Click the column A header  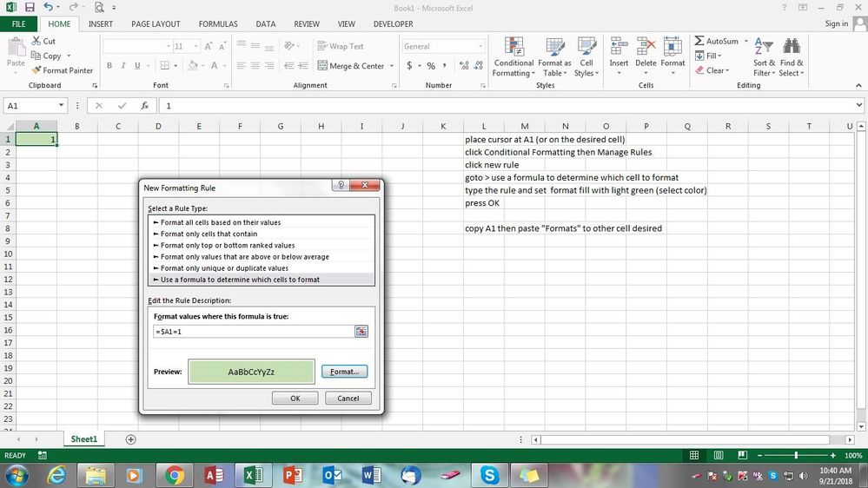(36, 126)
